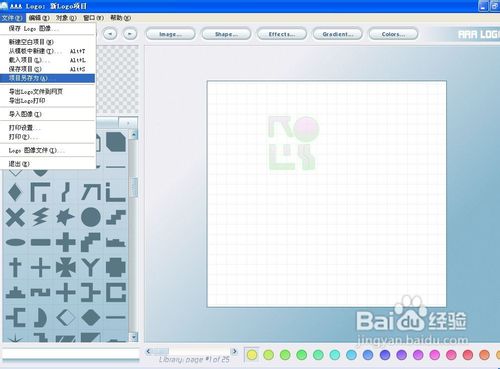Select the lightning bolt shape
The width and height of the screenshot is (500, 369).
point(40,217)
